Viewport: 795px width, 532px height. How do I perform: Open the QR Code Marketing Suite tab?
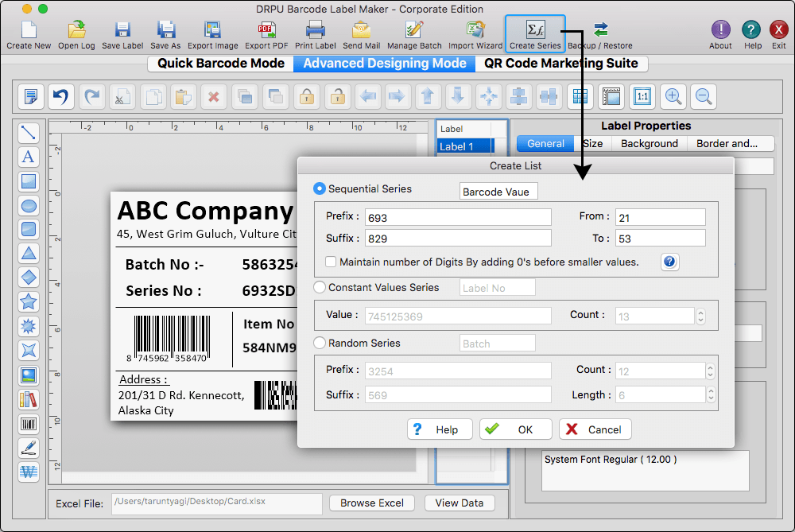(x=561, y=64)
